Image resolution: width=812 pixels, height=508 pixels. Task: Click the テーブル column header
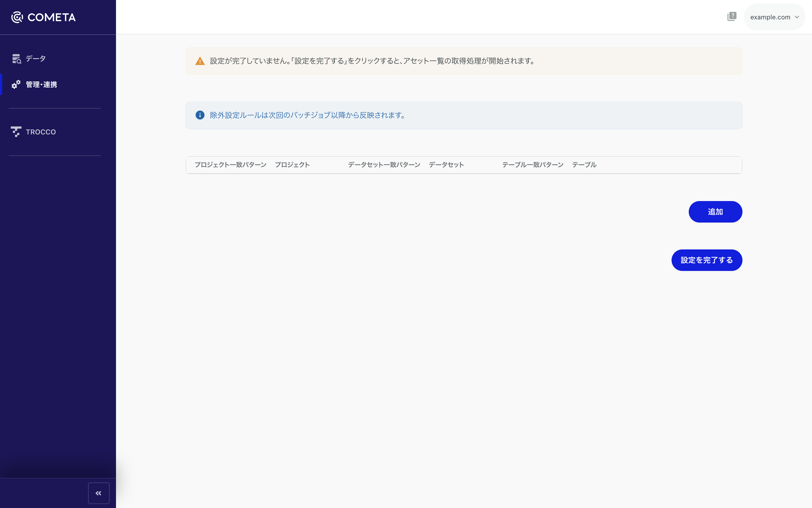[584, 164]
